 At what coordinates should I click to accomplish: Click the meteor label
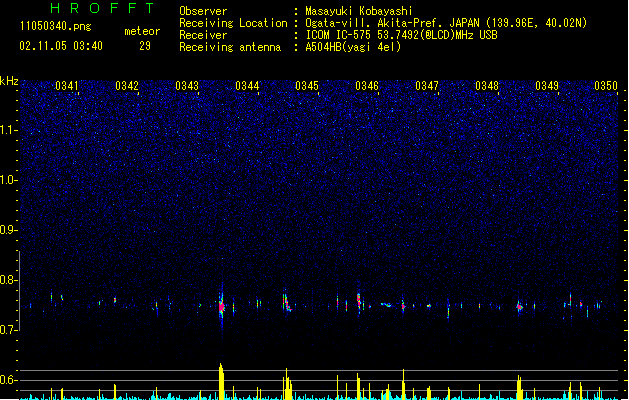142,31
